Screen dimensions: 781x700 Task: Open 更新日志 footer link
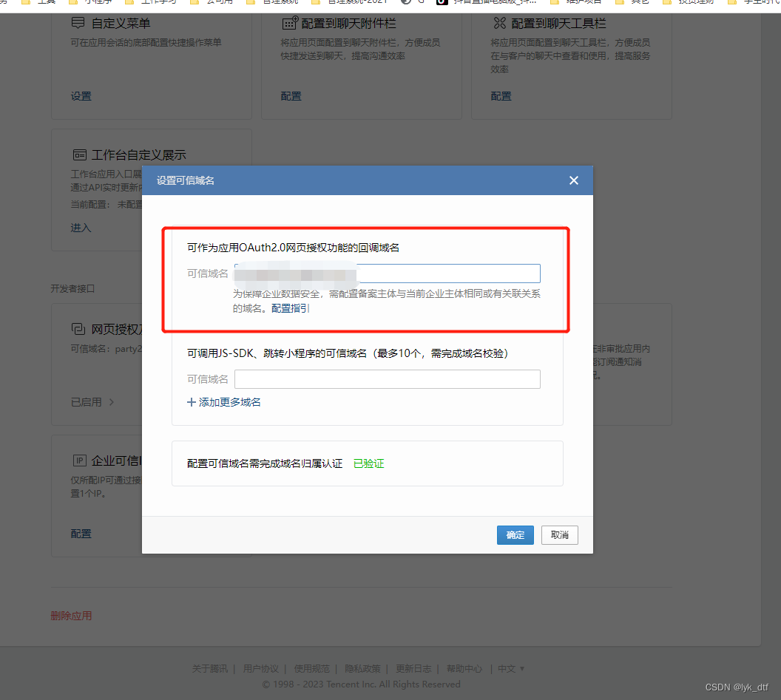(413, 669)
